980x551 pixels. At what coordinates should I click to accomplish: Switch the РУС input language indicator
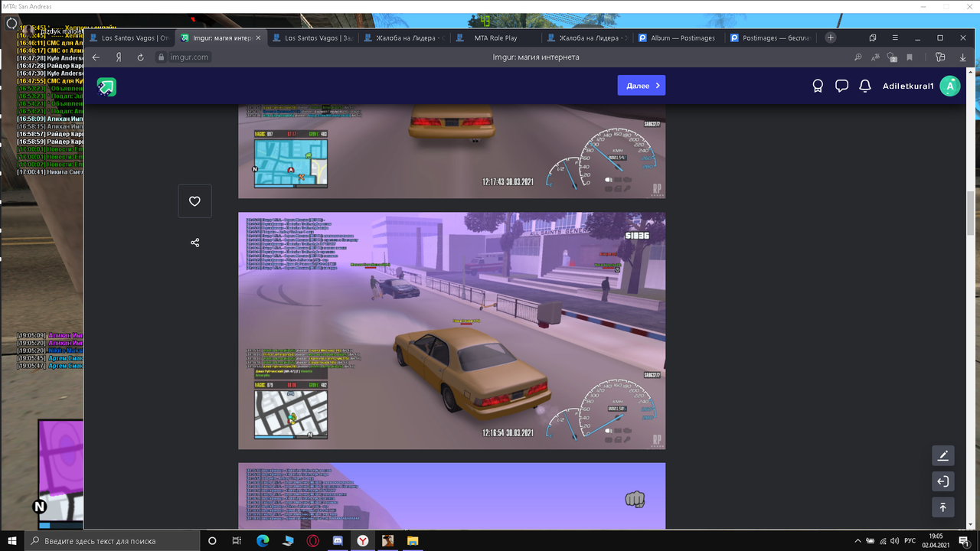(910, 540)
